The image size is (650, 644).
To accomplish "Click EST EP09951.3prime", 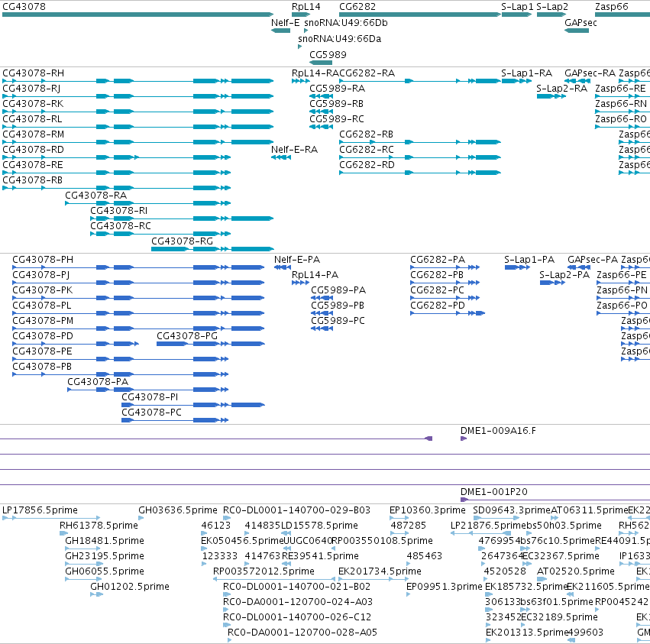I will click(x=445, y=587).
